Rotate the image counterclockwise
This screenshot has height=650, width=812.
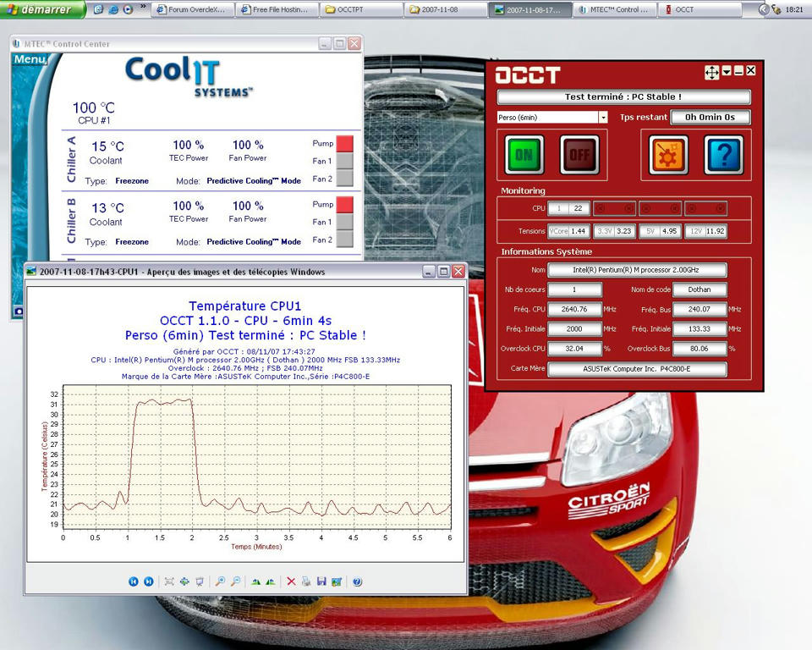pos(271,581)
